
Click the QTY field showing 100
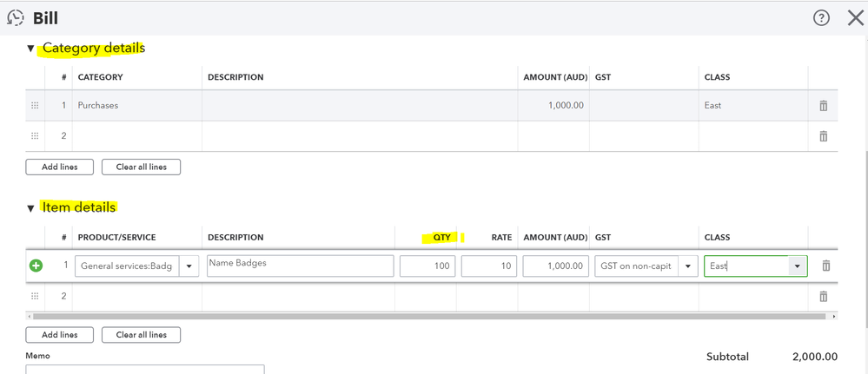[x=427, y=266]
